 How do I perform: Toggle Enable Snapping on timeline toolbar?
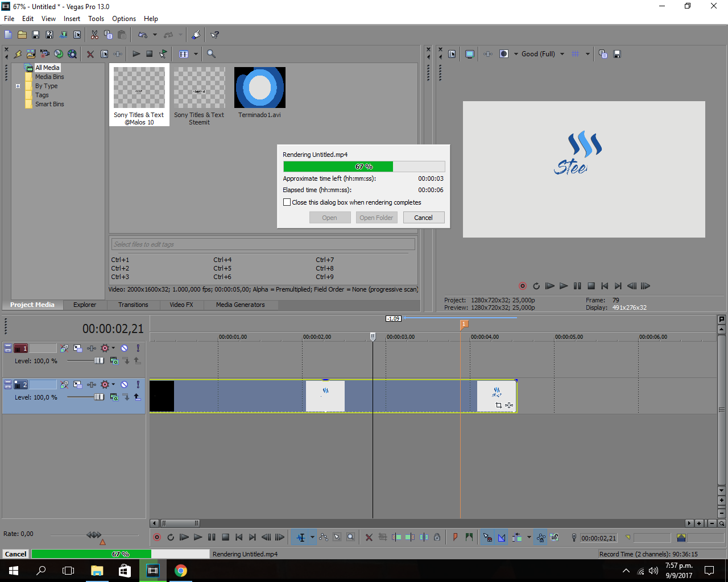coord(487,537)
